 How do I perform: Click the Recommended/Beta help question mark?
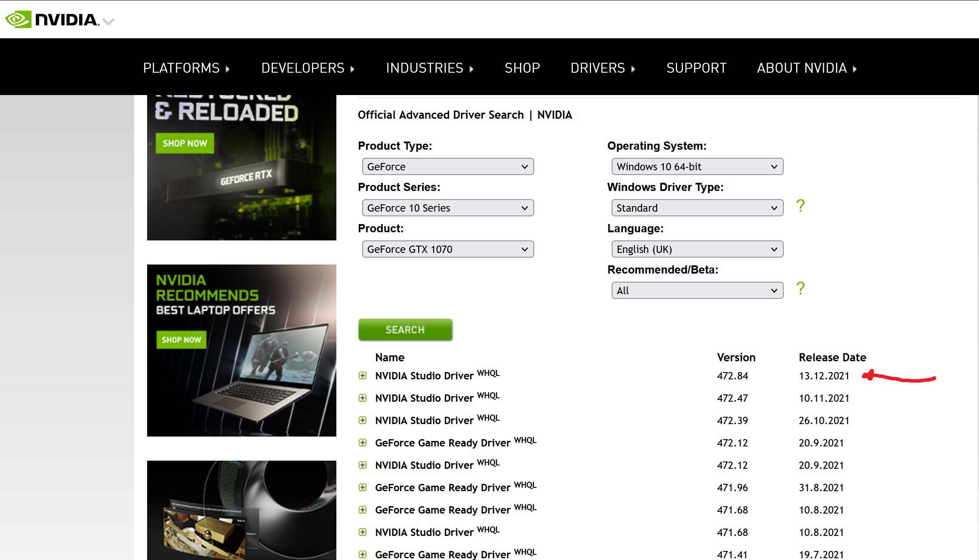coord(800,289)
